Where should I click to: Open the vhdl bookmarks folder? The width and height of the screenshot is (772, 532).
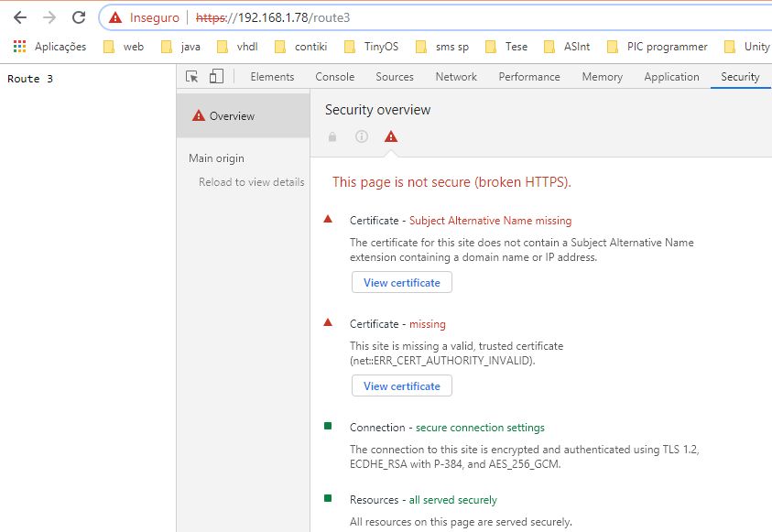237,47
